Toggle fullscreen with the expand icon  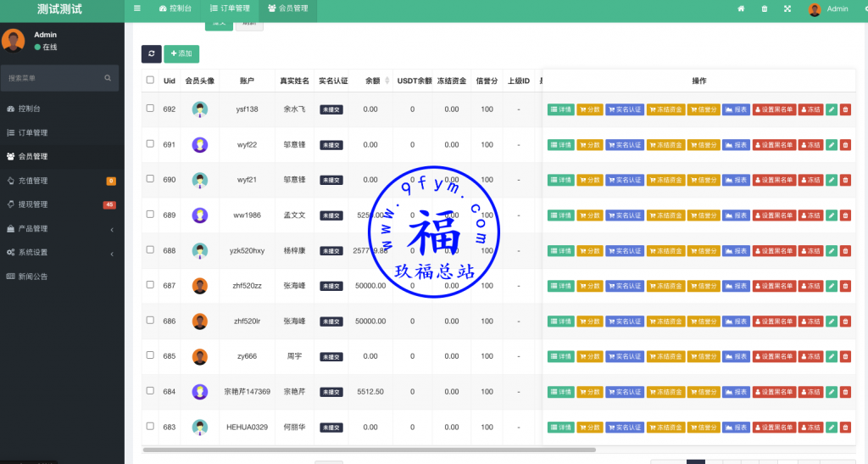coord(787,8)
